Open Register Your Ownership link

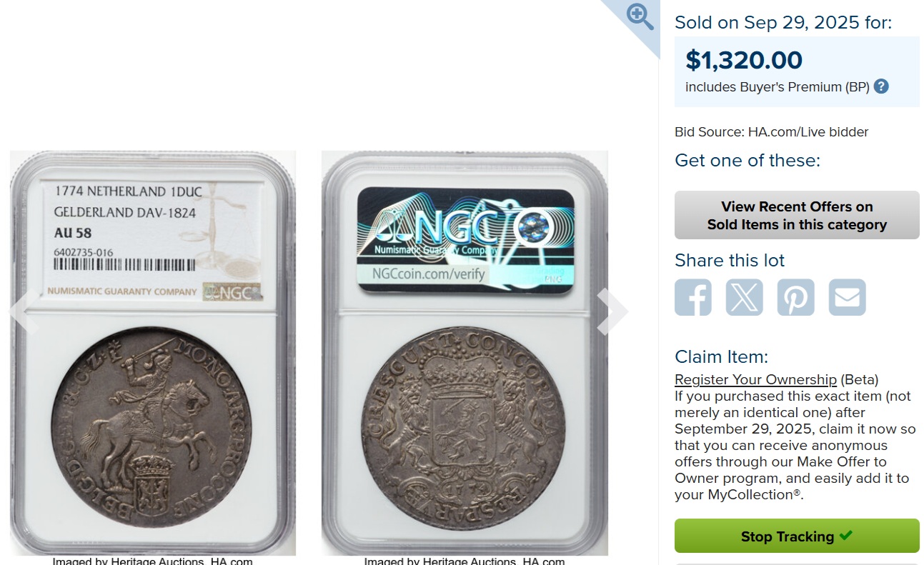pos(755,379)
